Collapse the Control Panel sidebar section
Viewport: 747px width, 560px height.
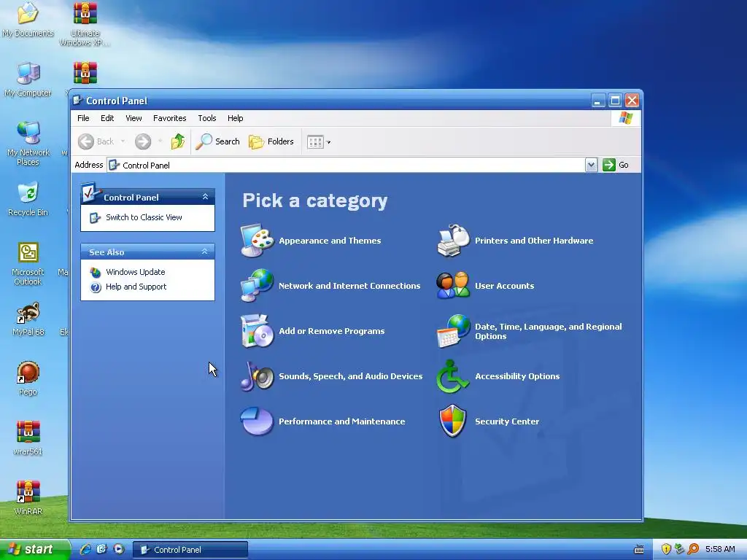(205, 197)
